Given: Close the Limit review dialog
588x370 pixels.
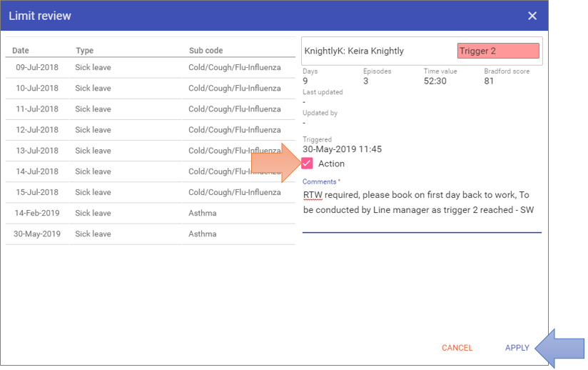Looking at the screenshot, I should coord(532,16).
